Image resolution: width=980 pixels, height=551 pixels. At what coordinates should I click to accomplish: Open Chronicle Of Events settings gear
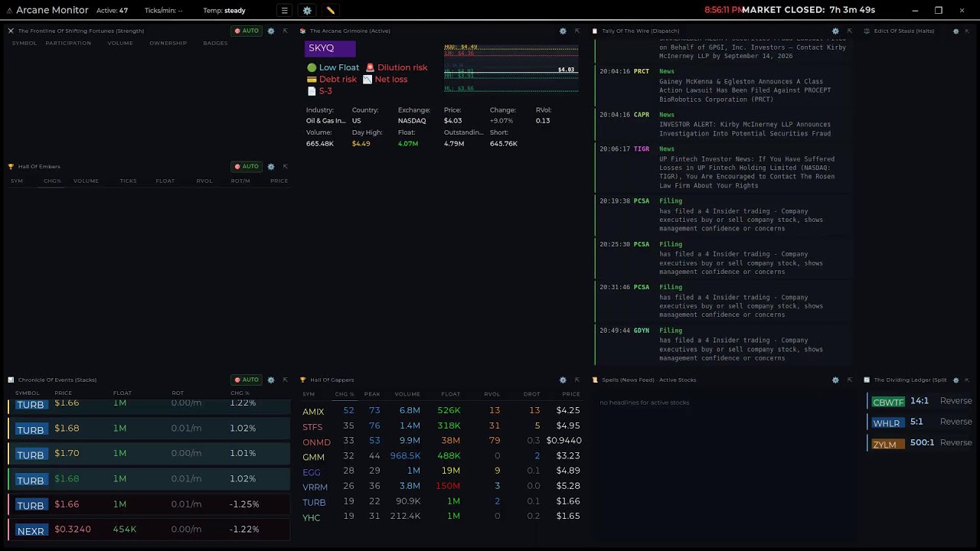[271, 380]
